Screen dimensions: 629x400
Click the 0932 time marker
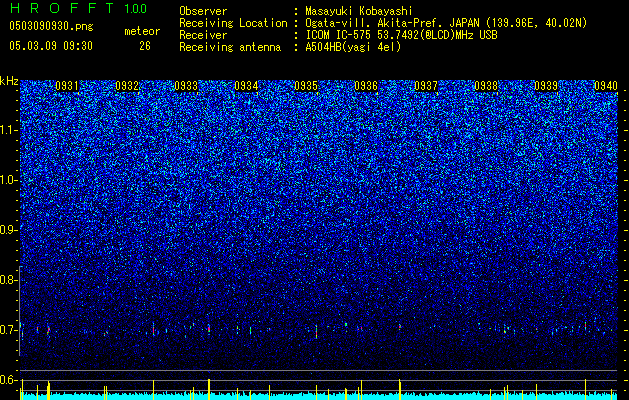pyautogui.click(x=127, y=85)
